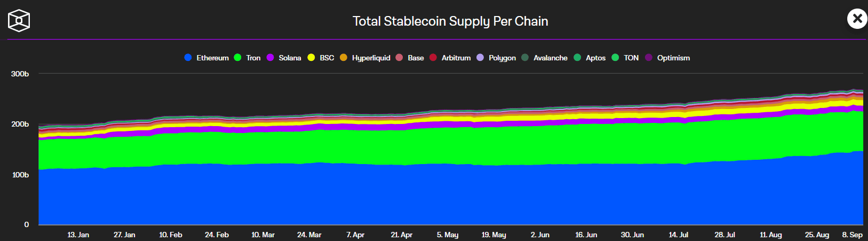This screenshot has height=241, width=868.
Task: Click the 8. Sep axis date label
Action: [852, 235]
